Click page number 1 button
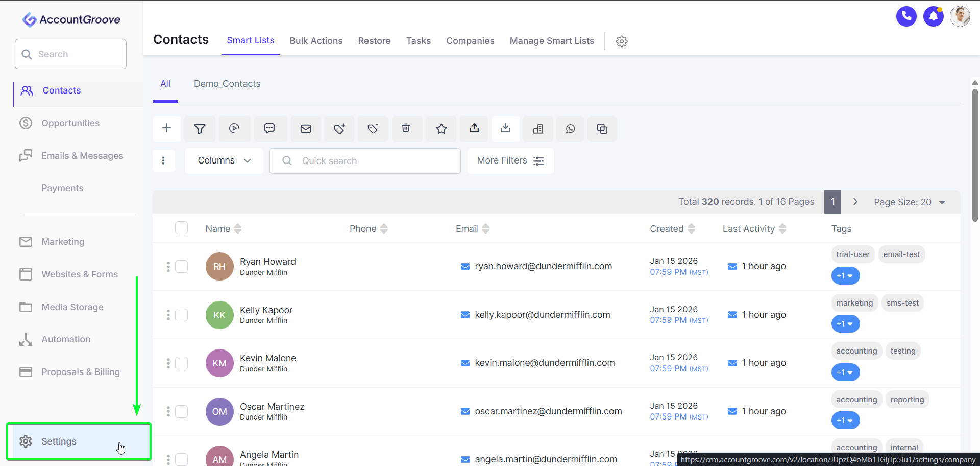 pyautogui.click(x=832, y=202)
